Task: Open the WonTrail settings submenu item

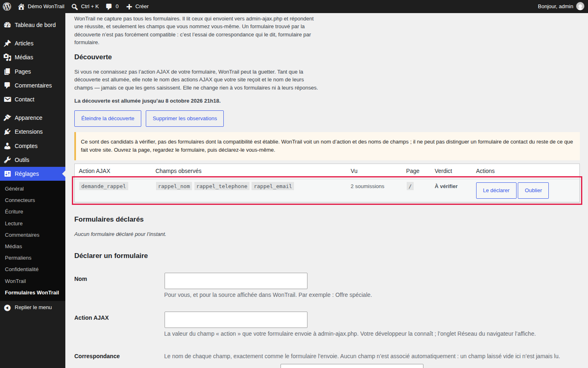Action: coord(16,281)
